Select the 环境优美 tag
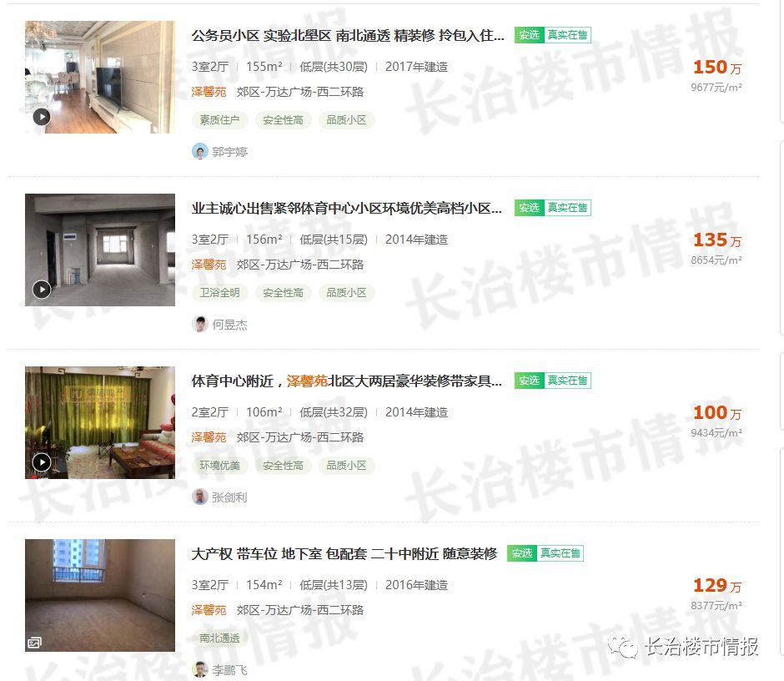This screenshot has width=784, height=681. pyautogui.click(x=219, y=466)
